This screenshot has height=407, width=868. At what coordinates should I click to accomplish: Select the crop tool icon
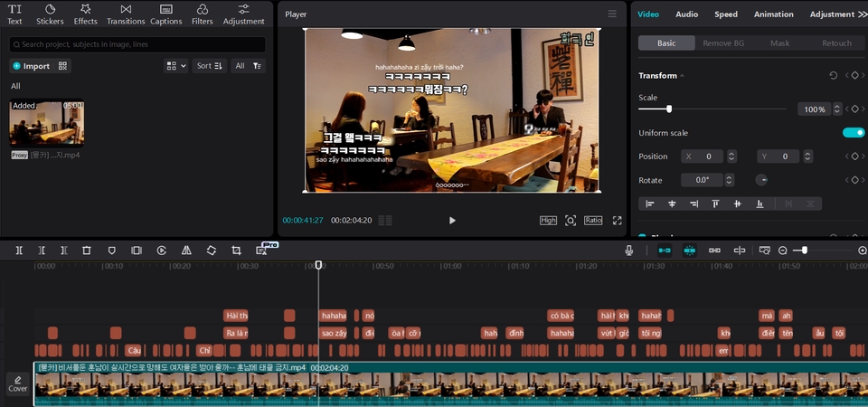tap(236, 251)
